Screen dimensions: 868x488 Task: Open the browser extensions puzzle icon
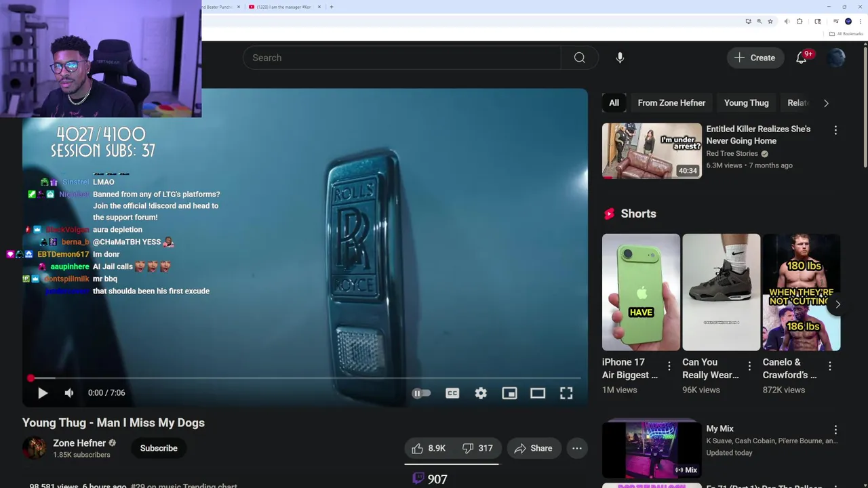click(800, 21)
